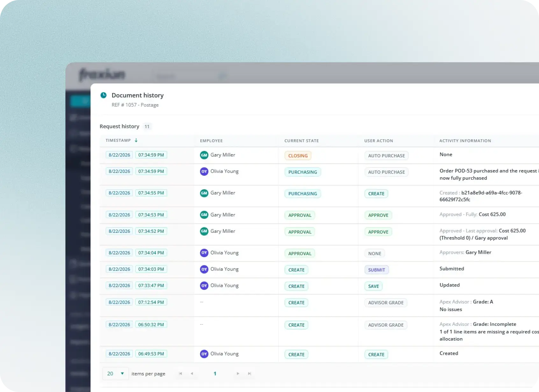This screenshot has height=392, width=539.
Task: Click APPROVAL state badge in 07:34:04 PM row
Action: 300,253
